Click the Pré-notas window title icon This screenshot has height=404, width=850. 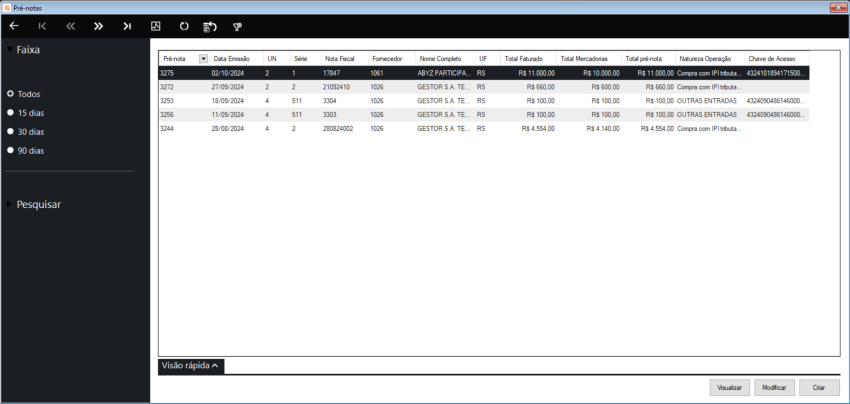pyautogui.click(x=7, y=8)
